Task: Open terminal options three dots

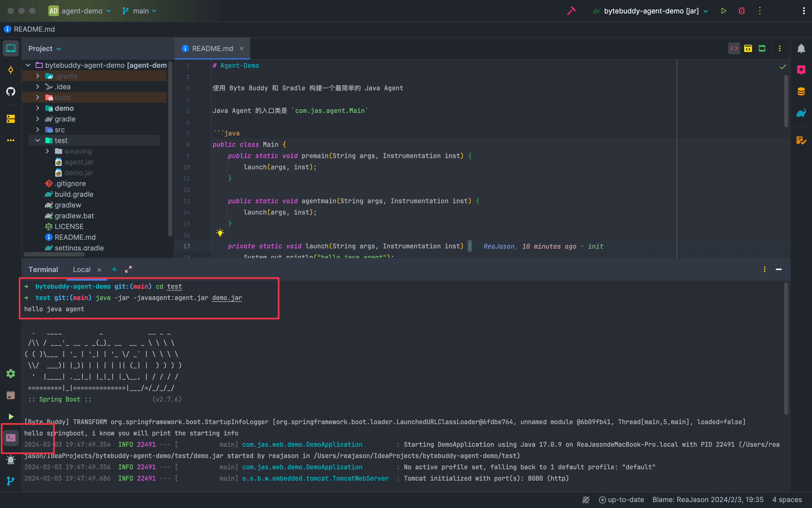Action: (x=764, y=269)
